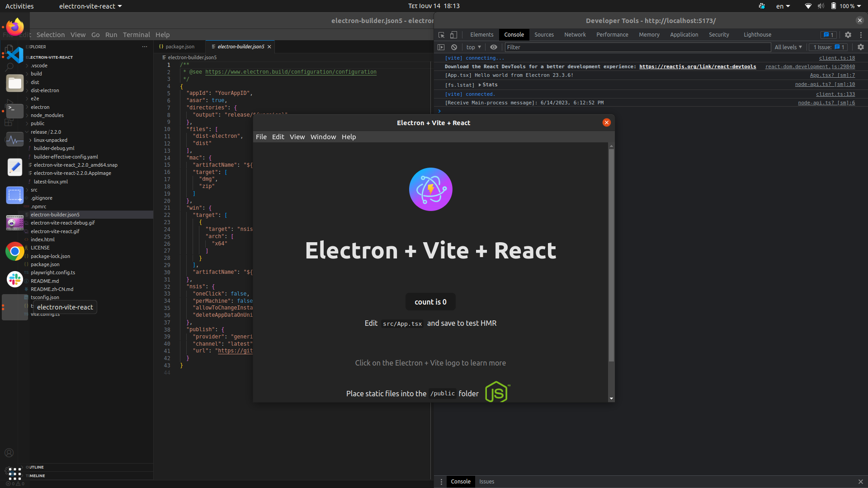Open DevTools settings with the gear icon
This screenshot has width=868, height=488.
click(x=848, y=35)
